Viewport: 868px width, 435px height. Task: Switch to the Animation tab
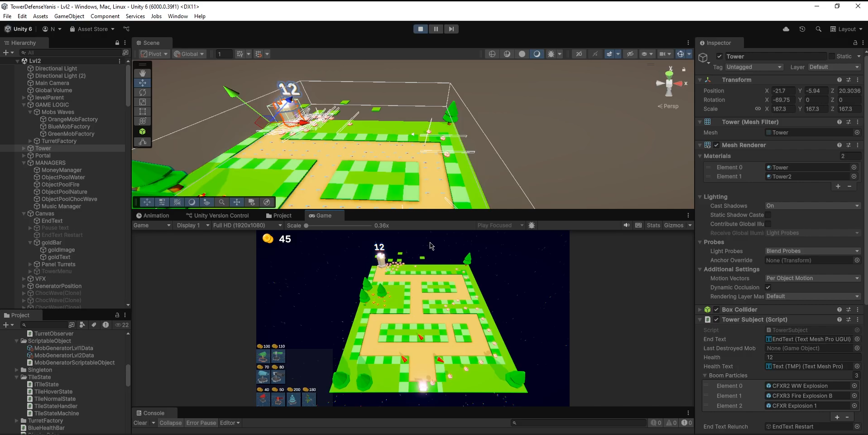153,216
